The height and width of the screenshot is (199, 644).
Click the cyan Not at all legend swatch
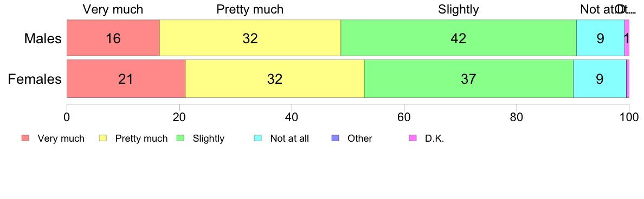click(x=258, y=138)
